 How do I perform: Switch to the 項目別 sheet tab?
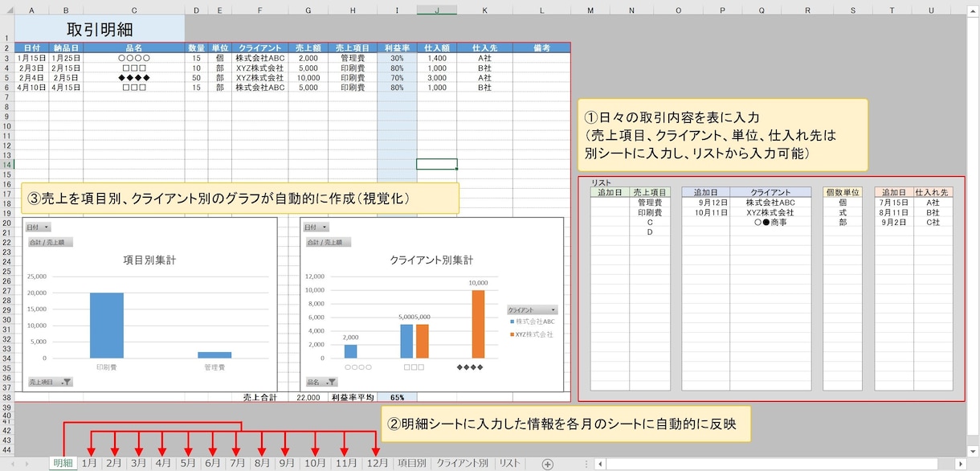[x=412, y=464]
